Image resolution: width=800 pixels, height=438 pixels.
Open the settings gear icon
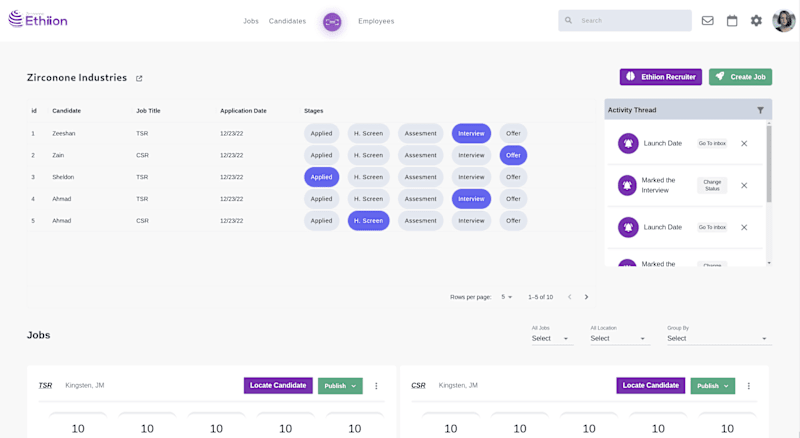[x=756, y=21]
